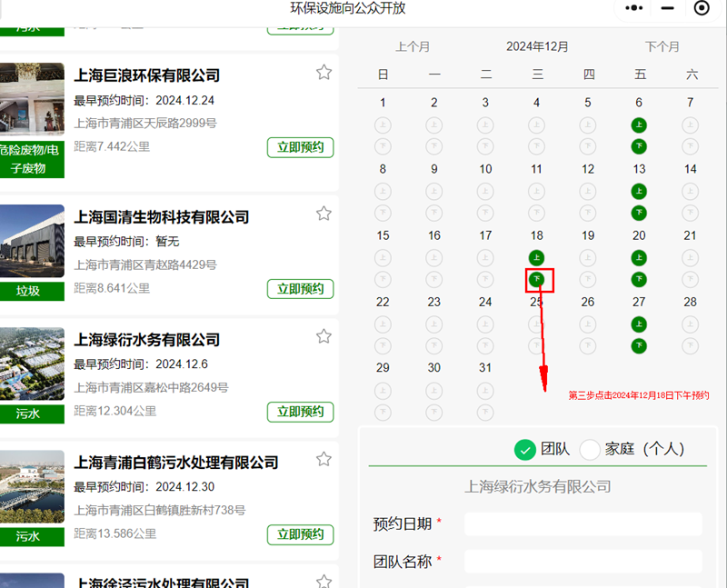This screenshot has height=588, width=727.
Task: Book 上海青浦白鹤污水处理有限公司 via 立即预约
Action: coord(301,534)
